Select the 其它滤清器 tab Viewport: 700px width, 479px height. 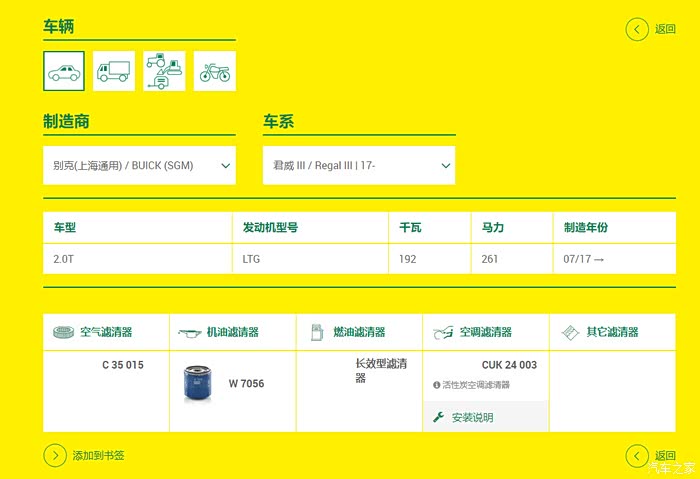[x=612, y=332]
